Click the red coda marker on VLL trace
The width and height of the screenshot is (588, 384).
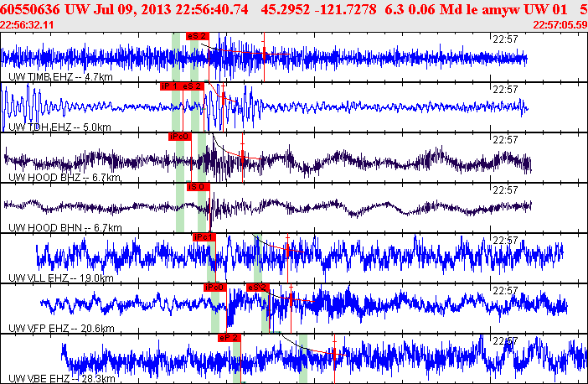point(287,251)
